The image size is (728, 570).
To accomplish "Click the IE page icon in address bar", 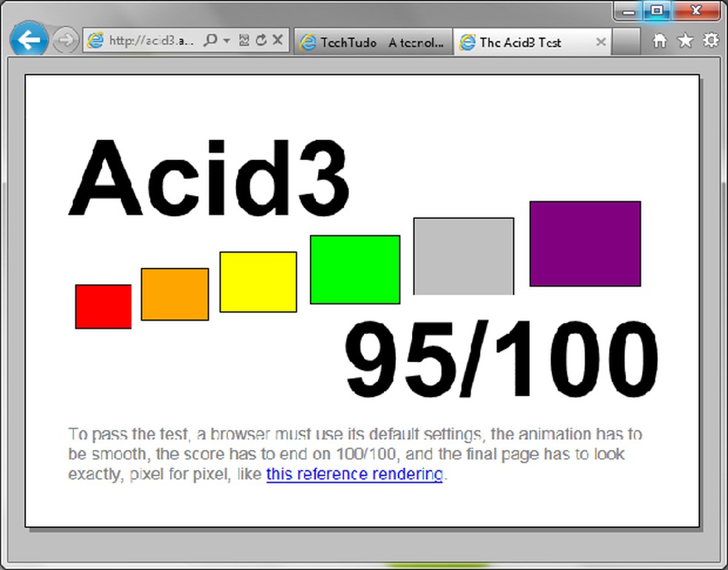I will coord(95,41).
